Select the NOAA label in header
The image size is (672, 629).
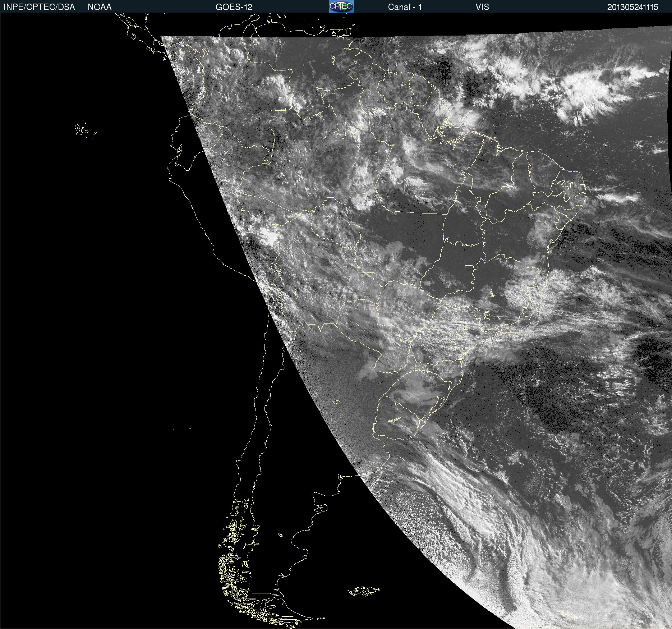pyautogui.click(x=100, y=7)
